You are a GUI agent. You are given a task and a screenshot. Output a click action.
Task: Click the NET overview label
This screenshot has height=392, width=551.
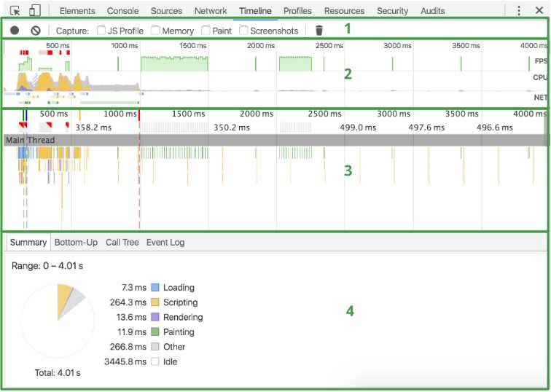coord(541,98)
